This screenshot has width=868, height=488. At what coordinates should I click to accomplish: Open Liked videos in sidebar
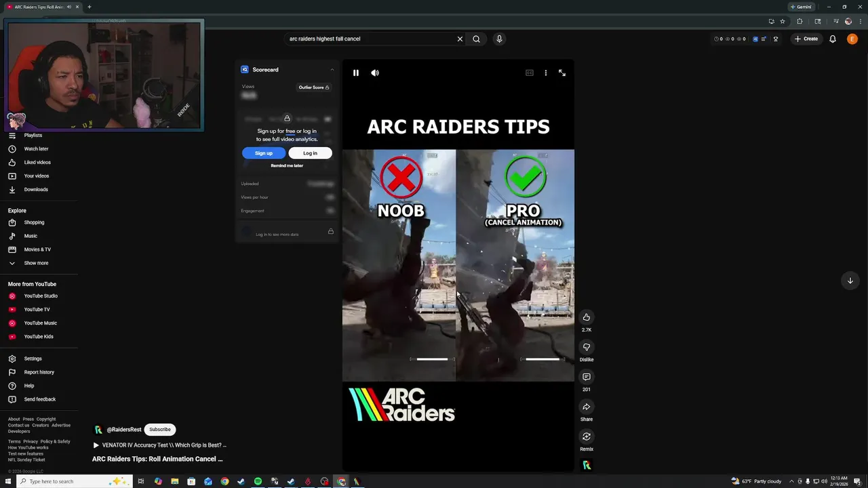click(39, 163)
